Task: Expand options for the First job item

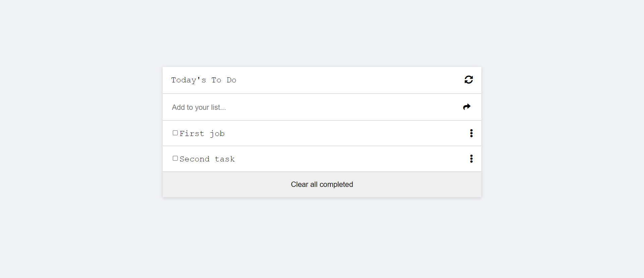Action: [x=471, y=133]
